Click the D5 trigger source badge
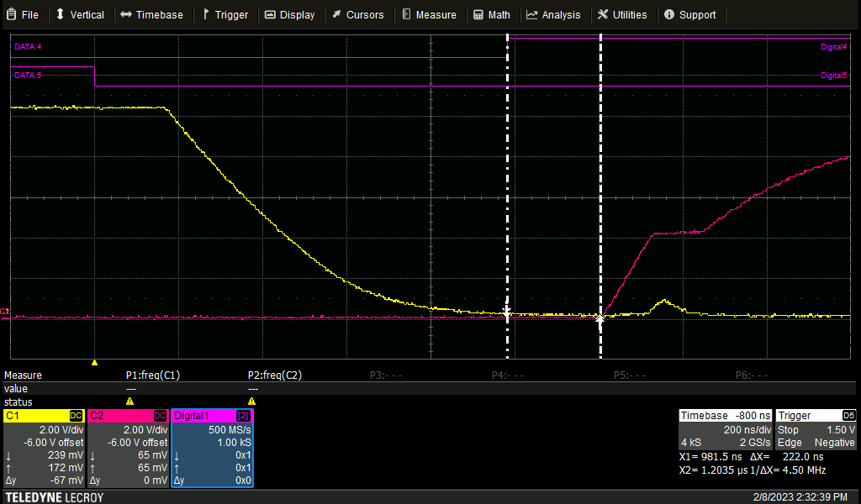Screen dimensions: 861x504 849,415
